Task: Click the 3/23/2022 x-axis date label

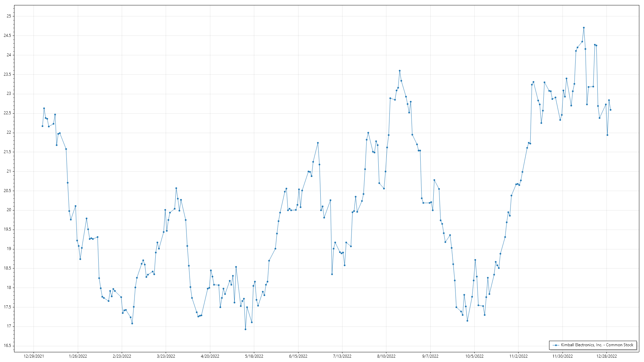Action: (x=166, y=356)
